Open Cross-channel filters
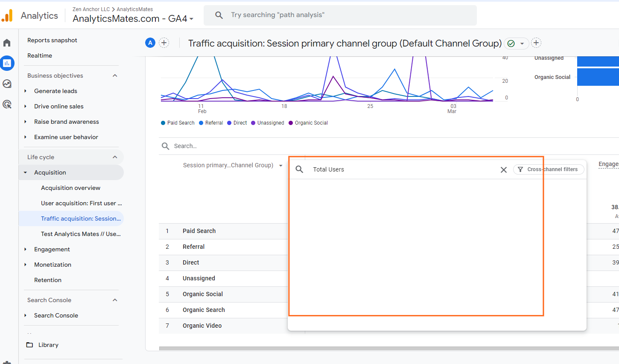The height and width of the screenshot is (364, 619). coord(549,169)
